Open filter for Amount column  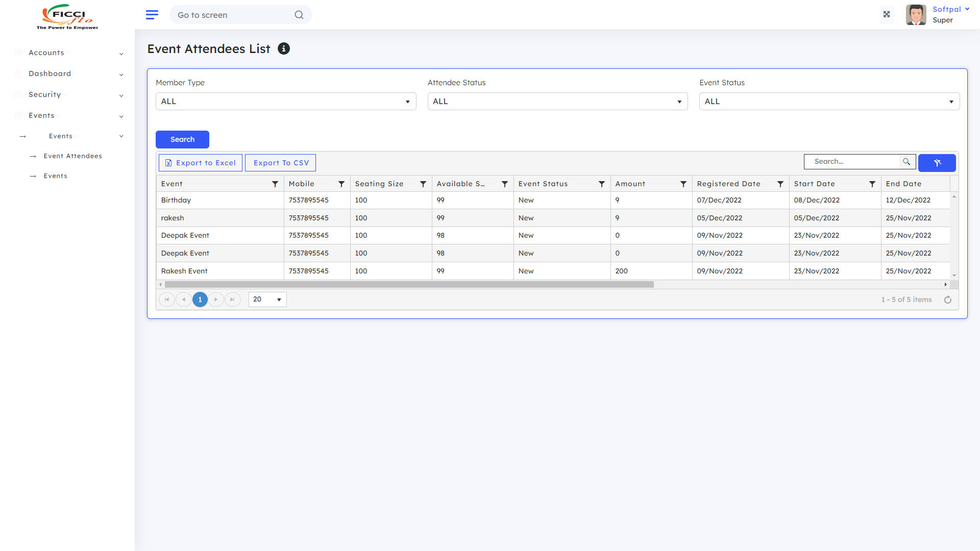click(x=683, y=184)
